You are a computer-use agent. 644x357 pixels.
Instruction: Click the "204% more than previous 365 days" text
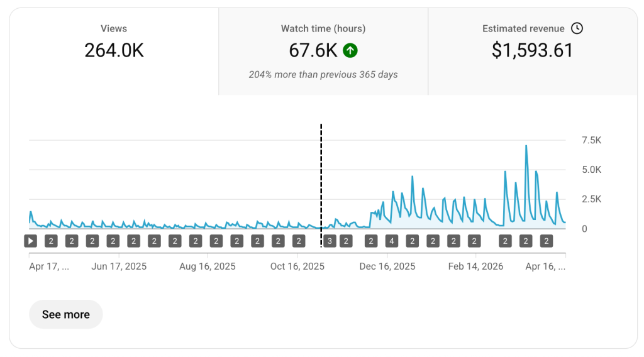pyautogui.click(x=323, y=74)
